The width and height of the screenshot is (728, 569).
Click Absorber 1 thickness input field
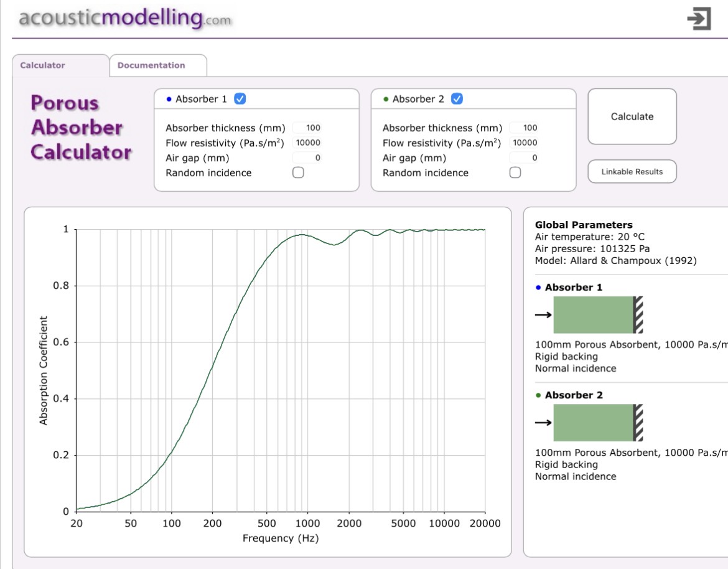coord(307,128)
